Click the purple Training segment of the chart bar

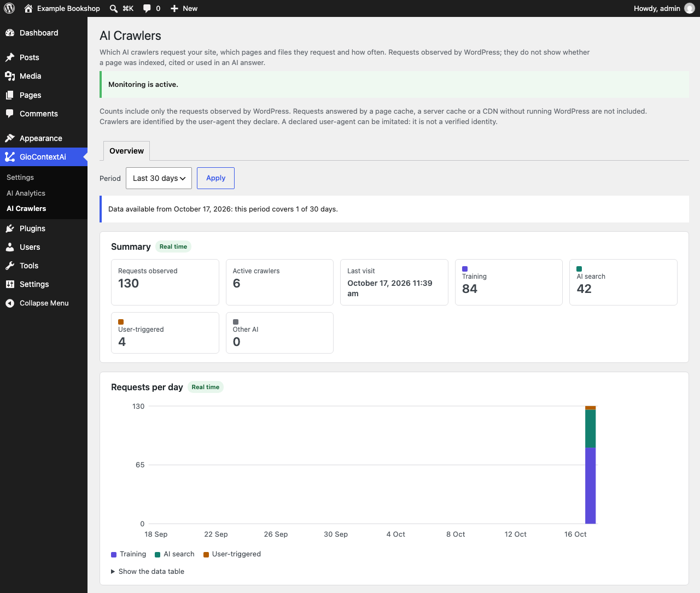(x=591, y=486)
